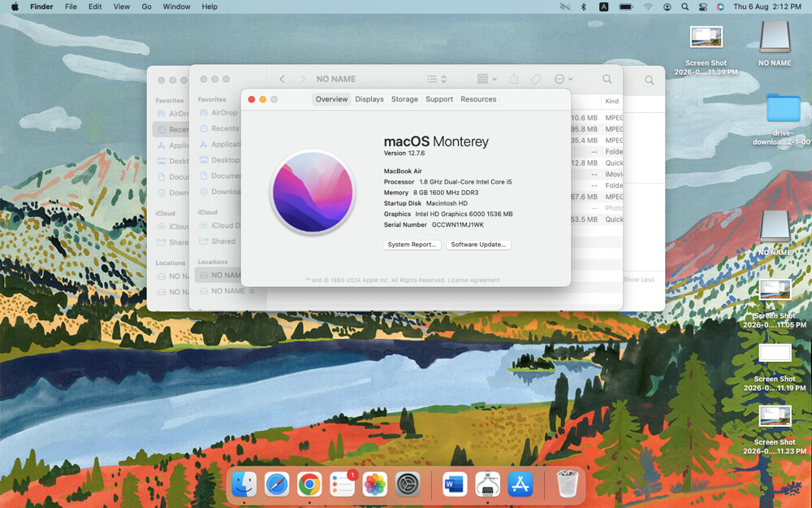Open System Preferences from the Dock
This screenshot has width=812, height=508.
pyautogui.click(x=408, y=484)
